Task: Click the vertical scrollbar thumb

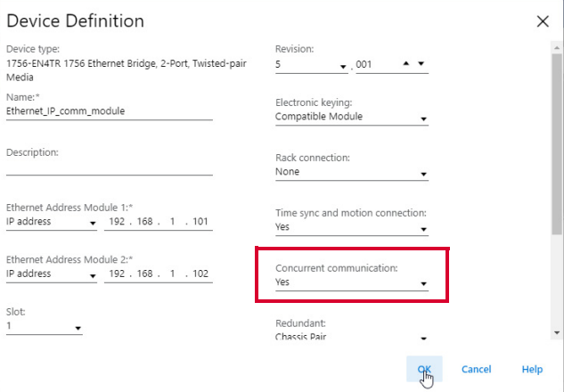Action: 557,143
